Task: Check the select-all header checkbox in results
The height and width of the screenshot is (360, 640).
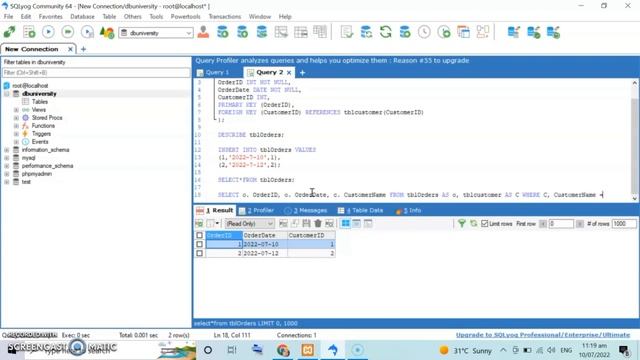Action: point(199,235)
